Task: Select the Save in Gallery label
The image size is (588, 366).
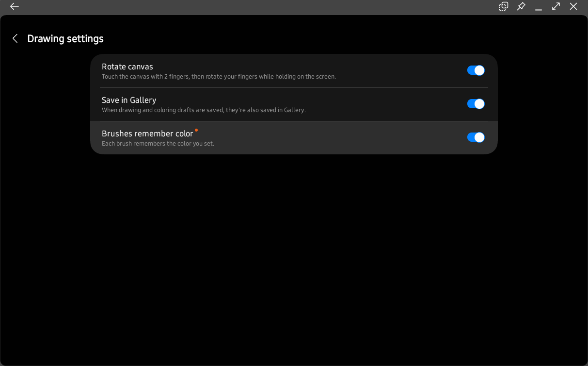Action: pyautogui.click(x=129, y=100)
